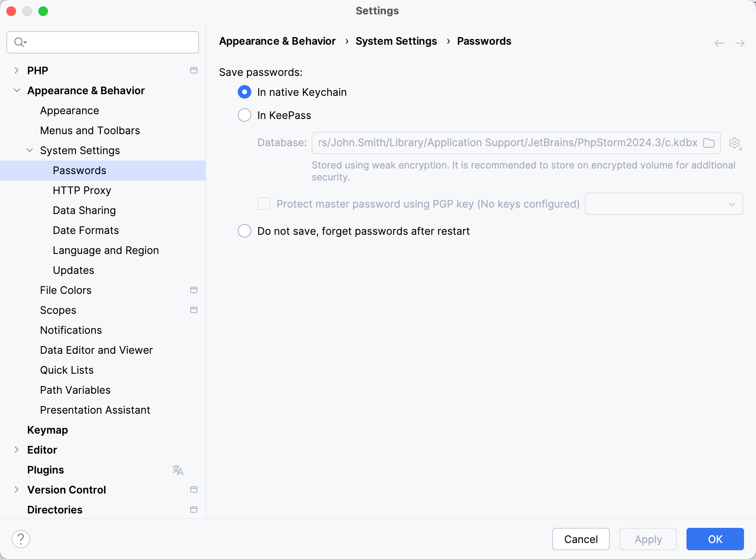Open the help question mark button
Image resolution: width=756 pixels, height=559 pixels.
(x=21, y=539)
